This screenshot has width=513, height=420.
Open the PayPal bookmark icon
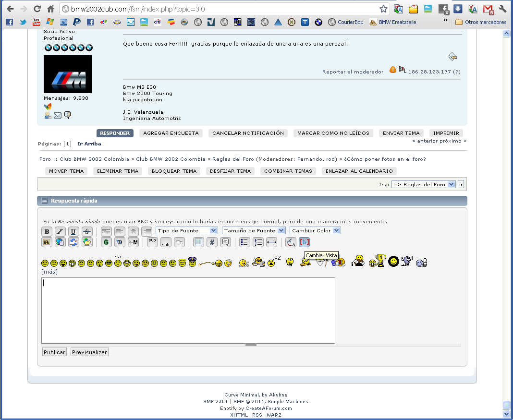(x=76, y=22)
